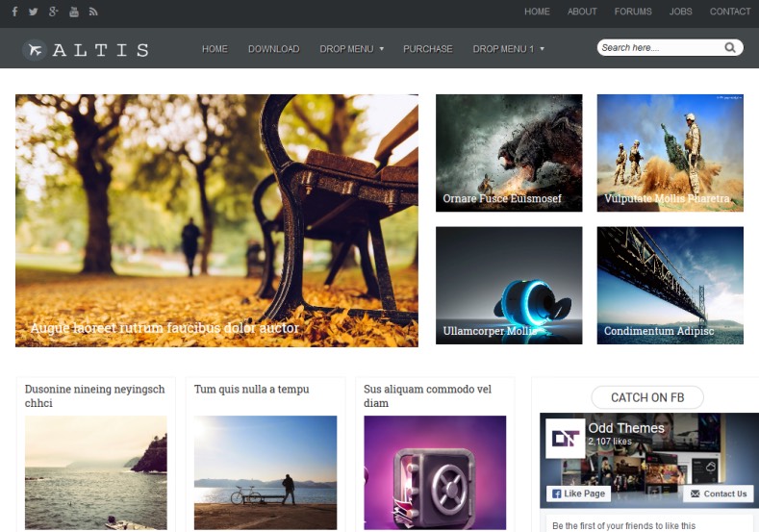Click the Altis airplane logo icon
The width and height of the screenshot is (759, 532).
click(35, 49)
